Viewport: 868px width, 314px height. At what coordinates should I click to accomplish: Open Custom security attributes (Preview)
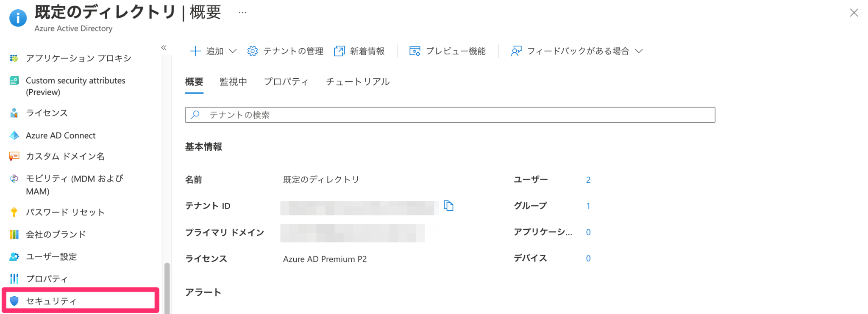pos(75,86)
